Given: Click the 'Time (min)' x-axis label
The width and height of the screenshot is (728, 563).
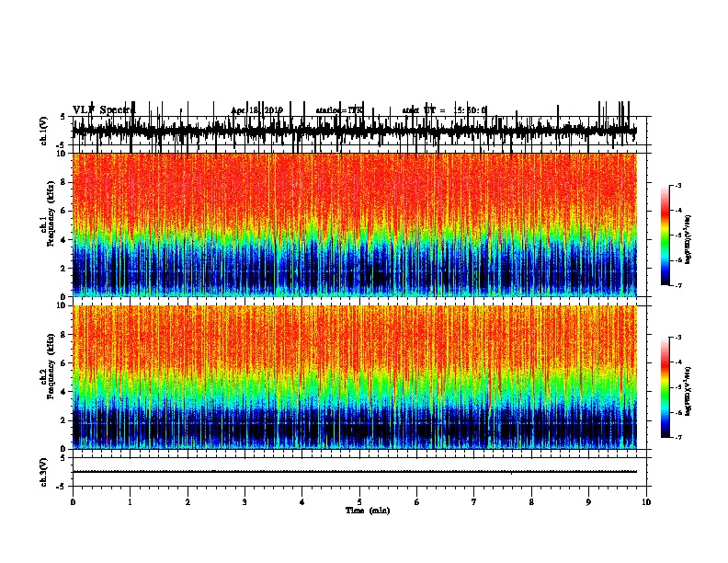Looking at the screenshot, I should click(x=368, y=511).
